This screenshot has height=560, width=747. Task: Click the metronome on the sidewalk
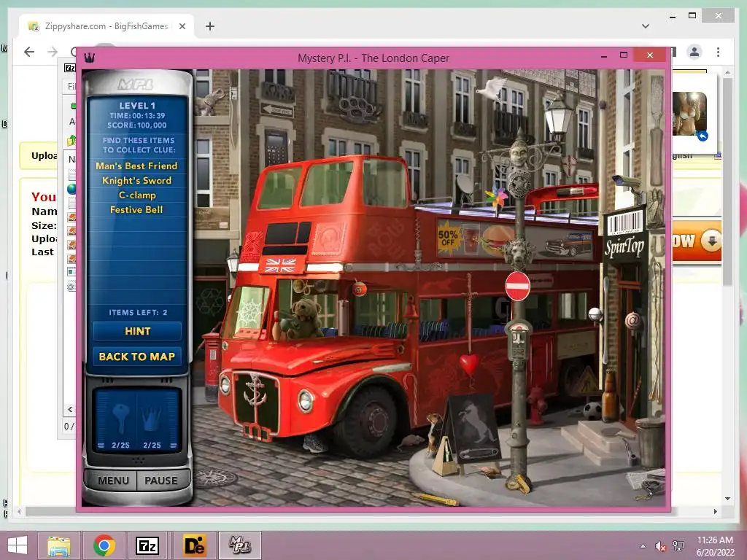[446, 456]
